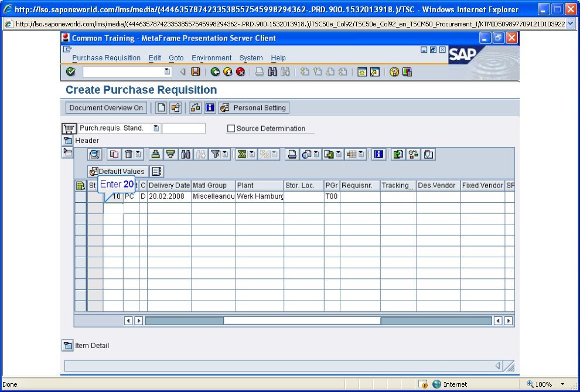Click the Plant column header

click(x=260, y=186)
